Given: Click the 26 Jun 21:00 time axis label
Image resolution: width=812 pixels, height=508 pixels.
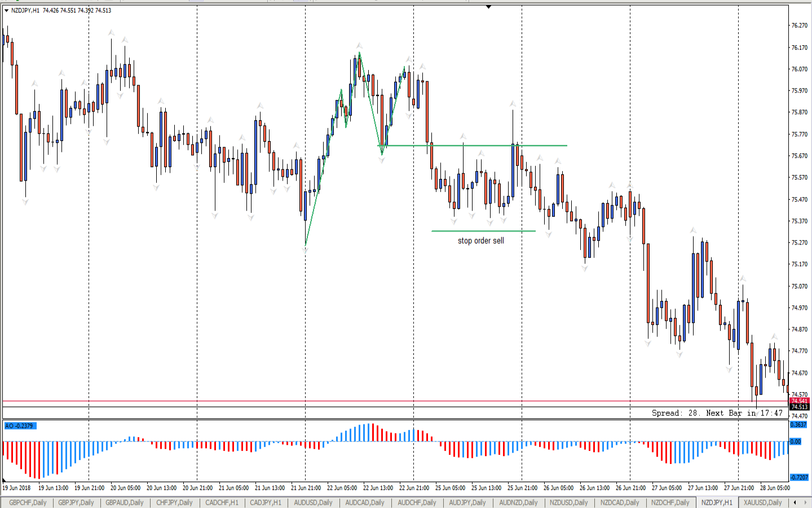Looking at the screenshot, I should 630,488.
